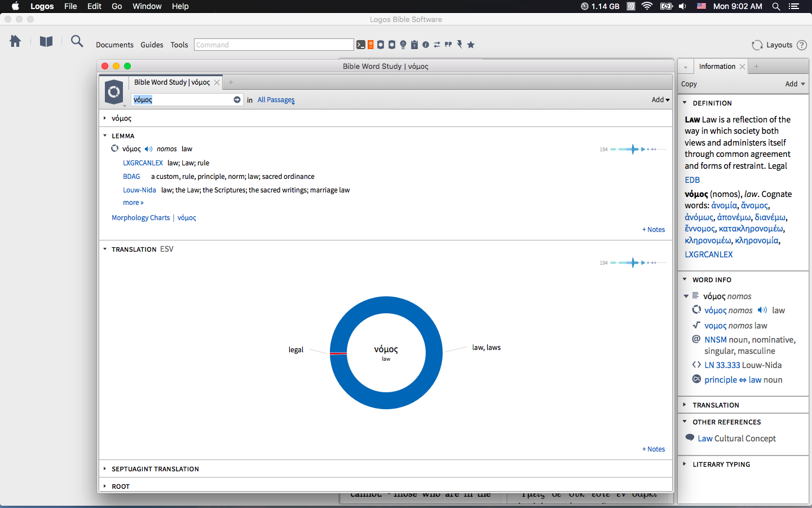This screenshot has width=812, height=508.
Task: Open the Tools menu
Action: [x=179, y=45]
